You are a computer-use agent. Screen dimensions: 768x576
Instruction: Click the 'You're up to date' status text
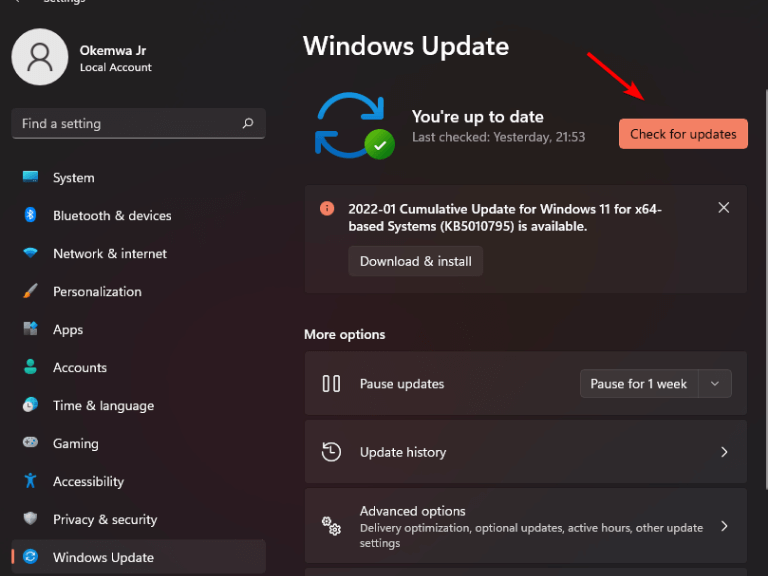click(478, 117)
